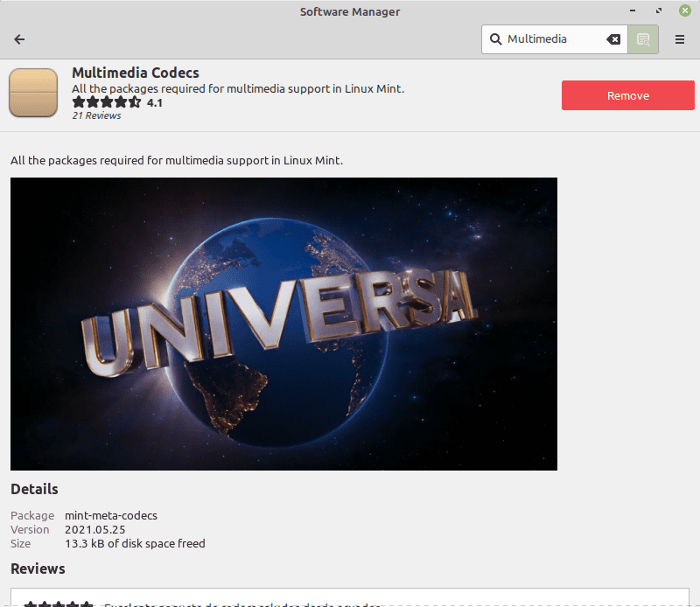This screenshot has width=700, height=607.
Task: Click the Details heading
Action: pos(34,489)
